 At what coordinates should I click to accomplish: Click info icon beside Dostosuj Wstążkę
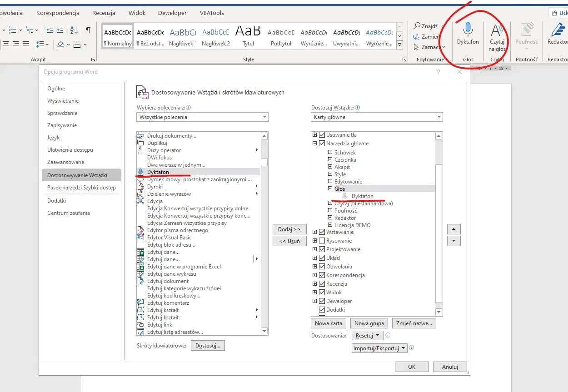pos(358,108)
